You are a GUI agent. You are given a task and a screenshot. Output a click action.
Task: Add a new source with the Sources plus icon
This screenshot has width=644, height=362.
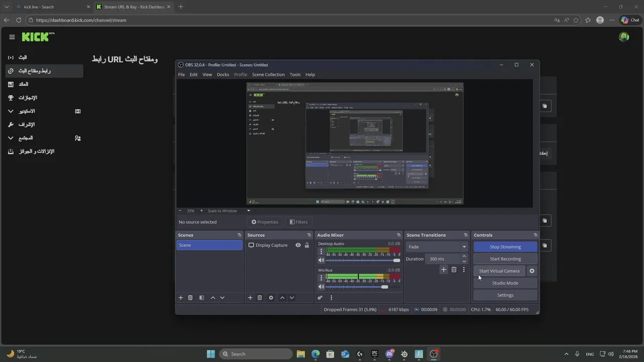point(250,298)
